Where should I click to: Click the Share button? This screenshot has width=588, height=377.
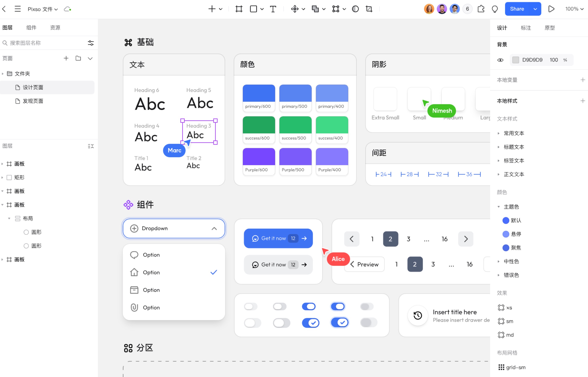[517, 9]
